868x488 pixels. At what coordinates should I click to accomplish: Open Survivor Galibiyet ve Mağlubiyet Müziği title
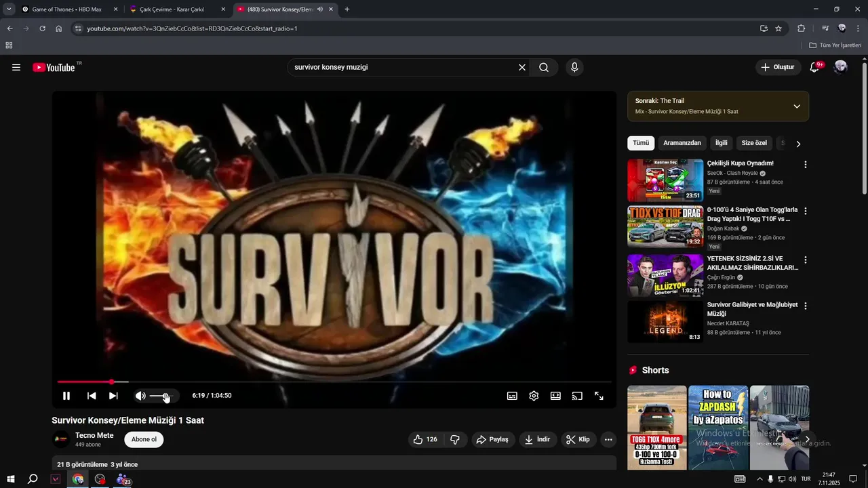(752, 309)
